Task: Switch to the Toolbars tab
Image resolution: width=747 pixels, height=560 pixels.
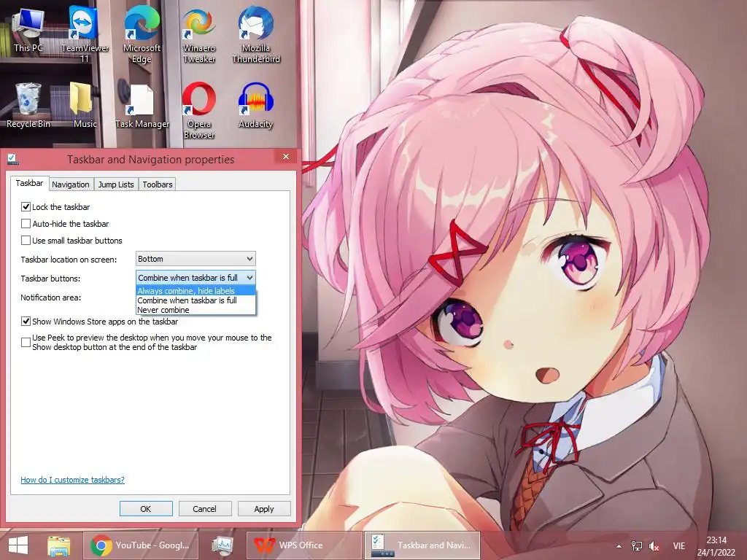Action: [158, 184]
